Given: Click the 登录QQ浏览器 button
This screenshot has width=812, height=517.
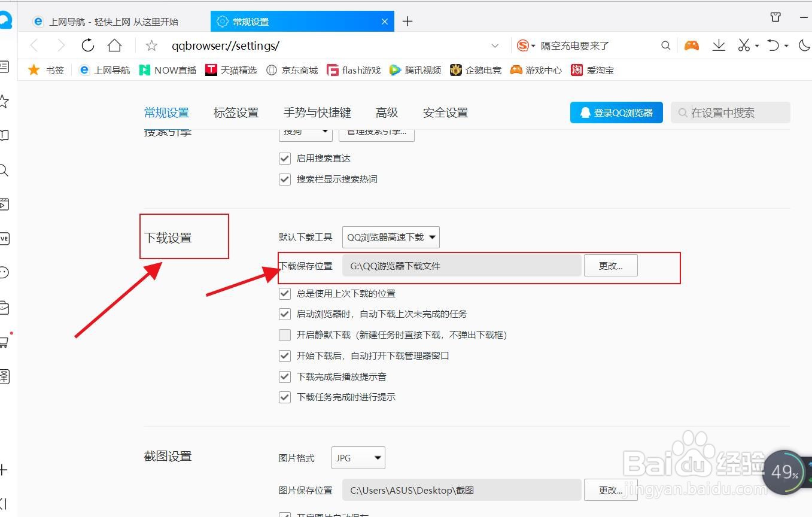Looking at the screenshot, I should 616,112.
